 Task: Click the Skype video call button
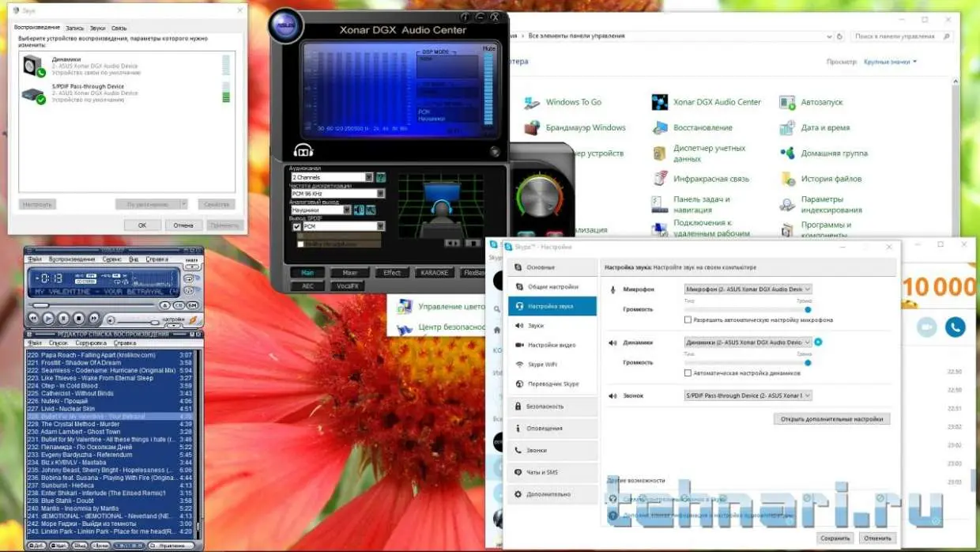coord(926,327)
